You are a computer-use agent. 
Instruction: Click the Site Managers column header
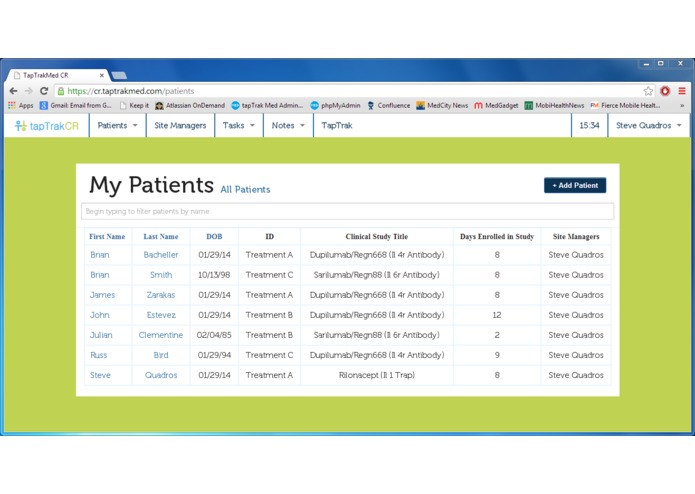pos(576,237)
